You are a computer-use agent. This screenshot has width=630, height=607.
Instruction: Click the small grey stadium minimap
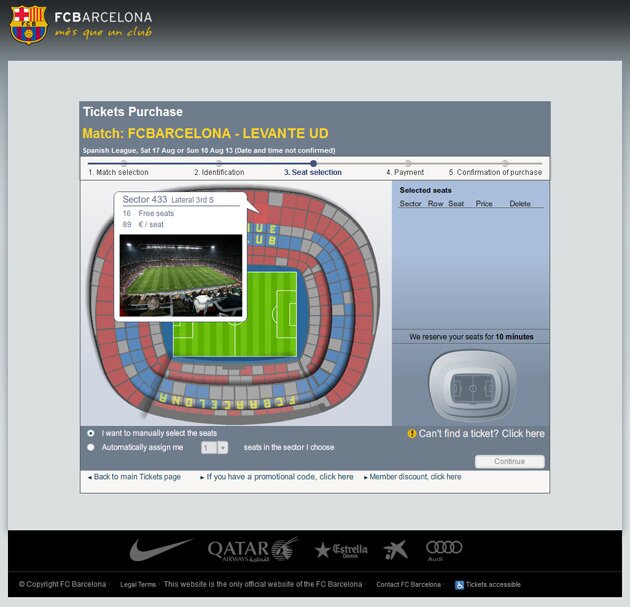click(x=472, y=385)
